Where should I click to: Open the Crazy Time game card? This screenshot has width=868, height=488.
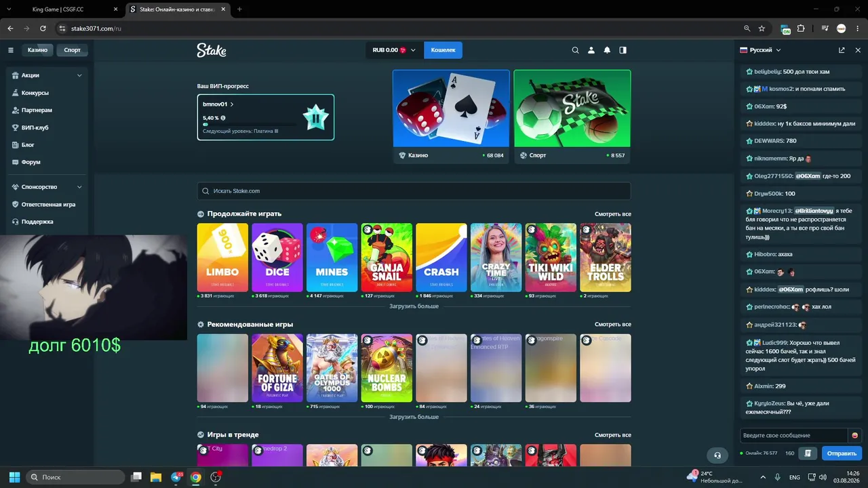(496, 258)
